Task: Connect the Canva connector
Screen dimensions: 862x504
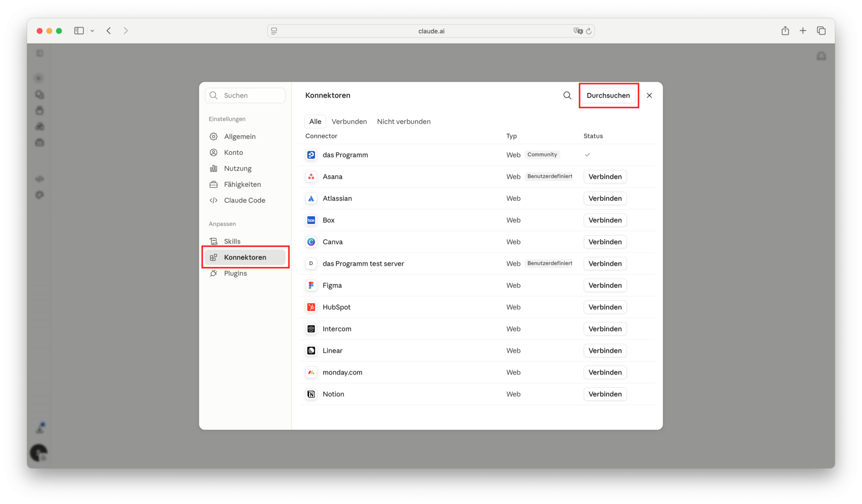Action: [x=605, y=242]
